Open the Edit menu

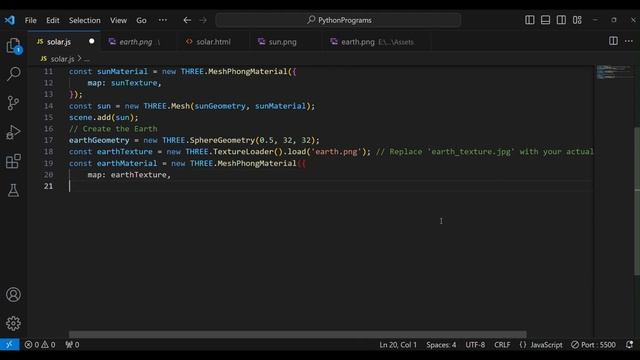(x=53, y=20)
